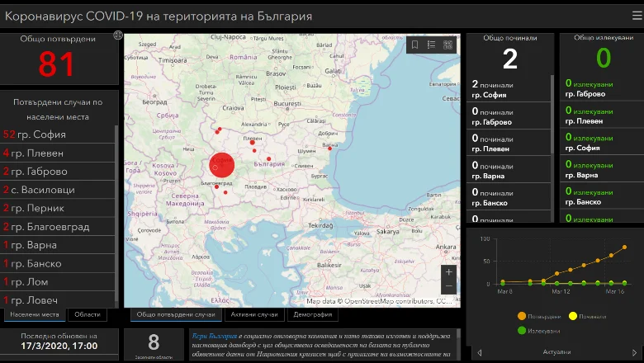
Task: Select the 2 гр. Перник row
Action: coord(58,208)
